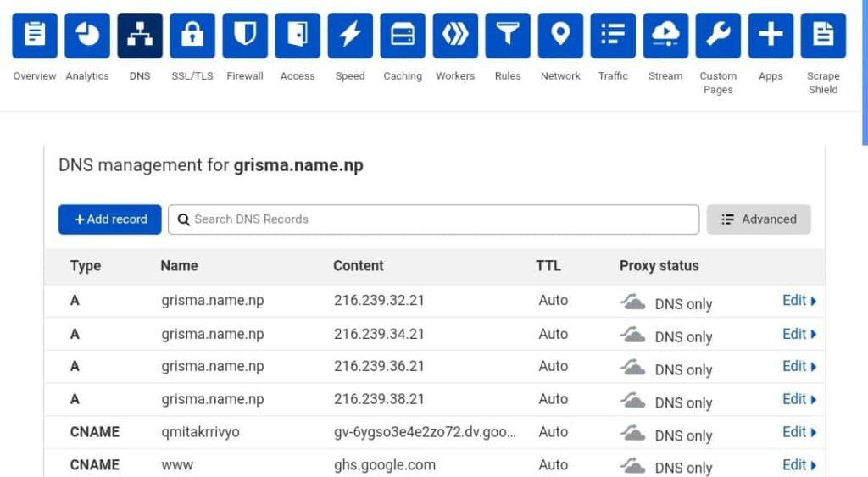The height and width of the screenshot is (477, 868).
Task: Toggle proxy cloud for 216.239.32.21 record
Action: coord(632,302)
